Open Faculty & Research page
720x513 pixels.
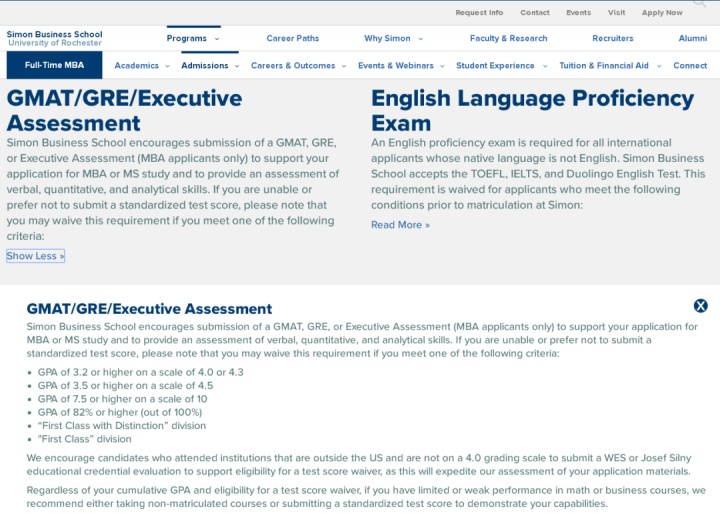(x=508, y=39)
